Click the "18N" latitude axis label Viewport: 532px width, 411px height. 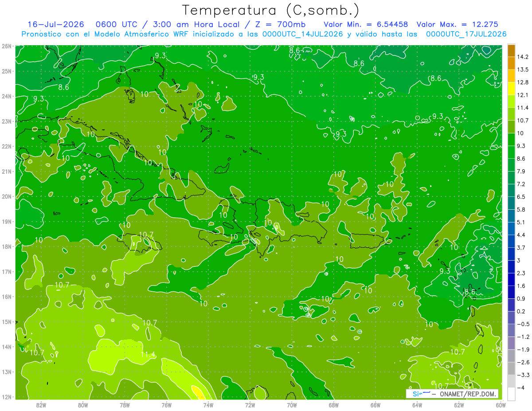6,247
